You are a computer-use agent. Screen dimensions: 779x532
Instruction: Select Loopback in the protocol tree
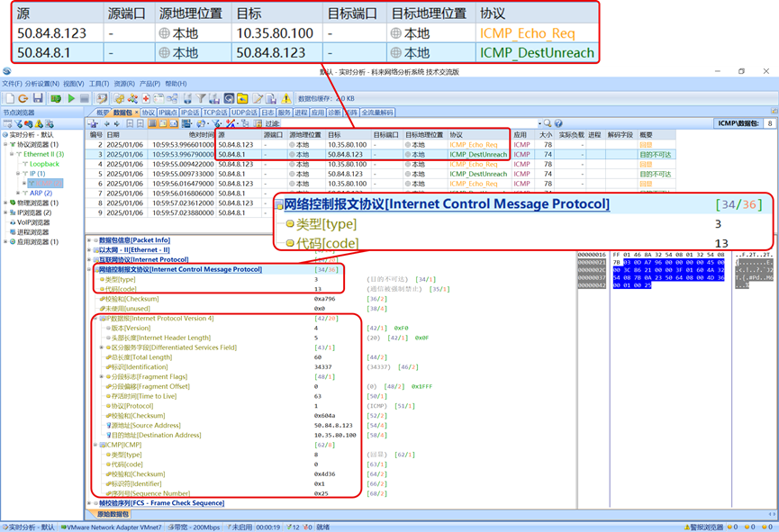click(44, 164)
